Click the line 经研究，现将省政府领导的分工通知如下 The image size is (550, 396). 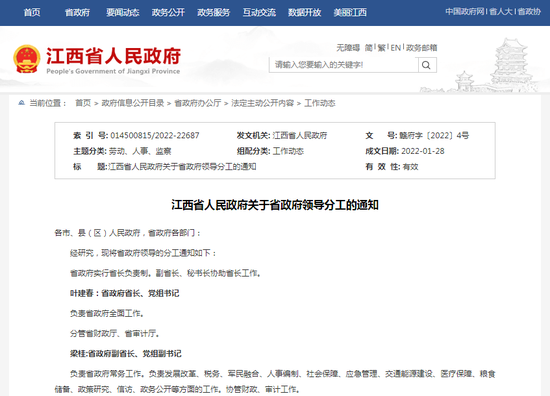(143, 253)
